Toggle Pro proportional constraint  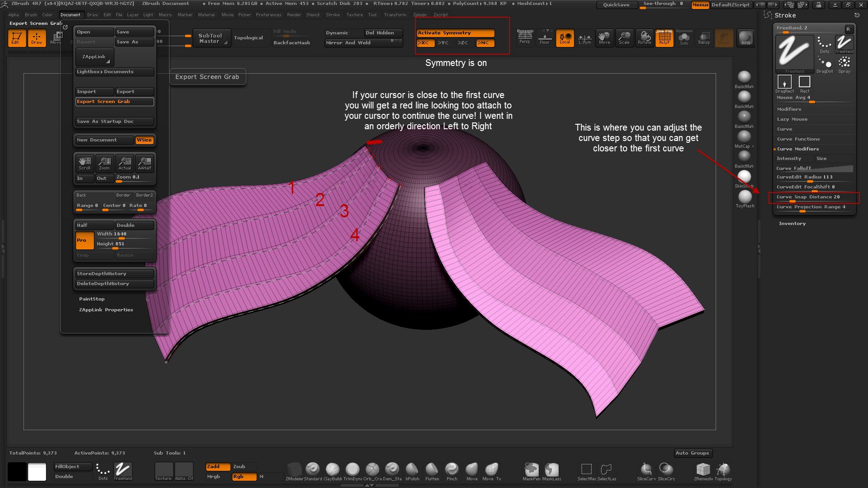tap(85, 240)
